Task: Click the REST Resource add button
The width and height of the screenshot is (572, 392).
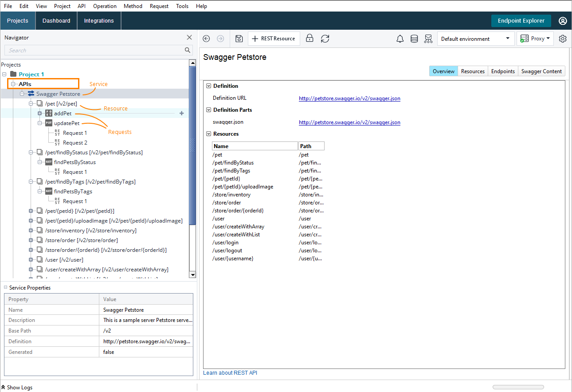Action: point(274,39)
